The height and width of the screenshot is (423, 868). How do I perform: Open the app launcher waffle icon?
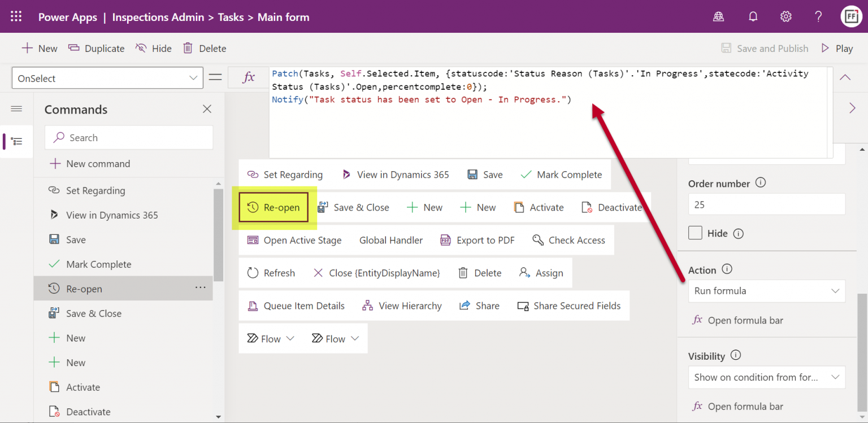16,17
